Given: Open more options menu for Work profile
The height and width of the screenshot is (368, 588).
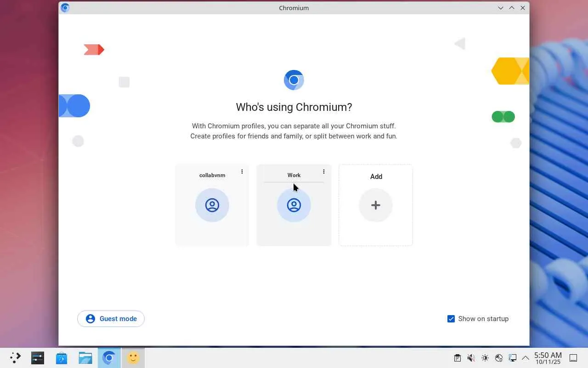Looking at the screenshot, I should 324,172.
